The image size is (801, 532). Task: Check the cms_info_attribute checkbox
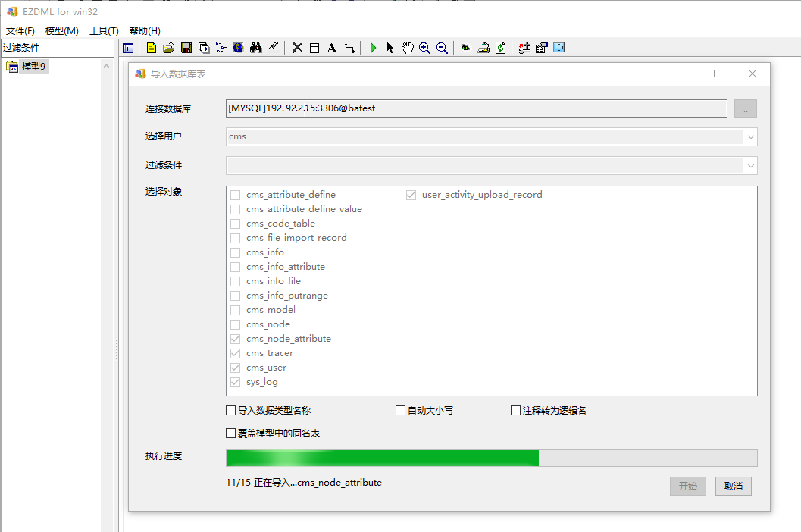pyautogui.click(x=235, y=267)
